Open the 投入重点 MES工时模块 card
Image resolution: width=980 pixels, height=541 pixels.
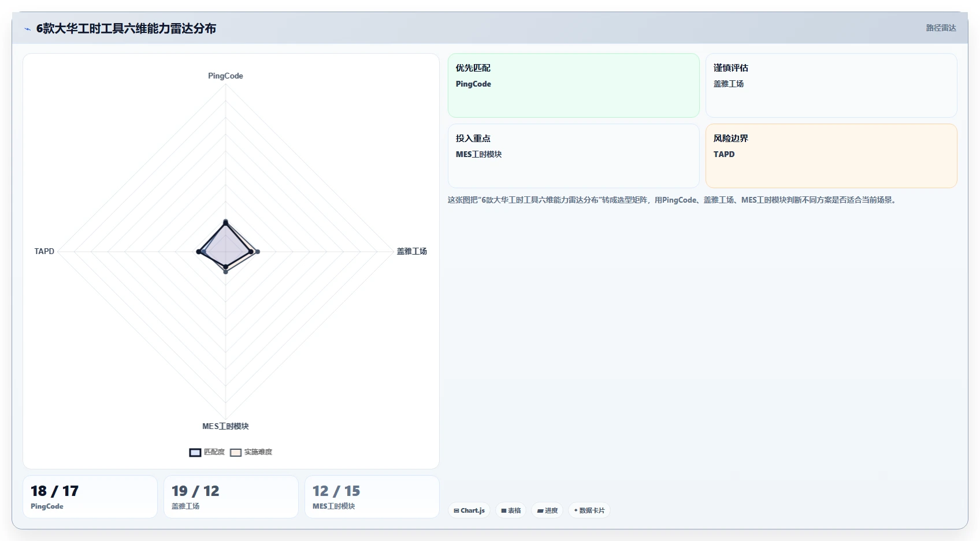tap(574, 156)
